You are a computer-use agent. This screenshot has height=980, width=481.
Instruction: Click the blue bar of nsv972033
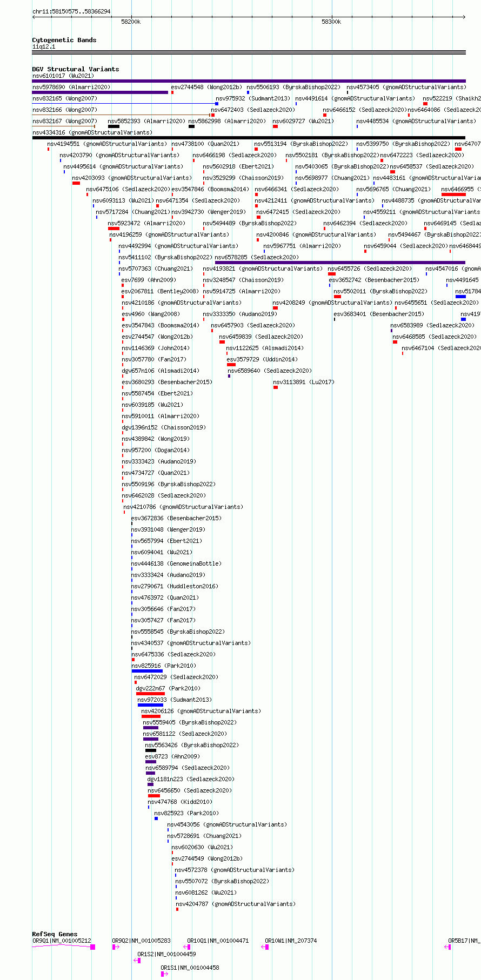(x=150, y=705)
